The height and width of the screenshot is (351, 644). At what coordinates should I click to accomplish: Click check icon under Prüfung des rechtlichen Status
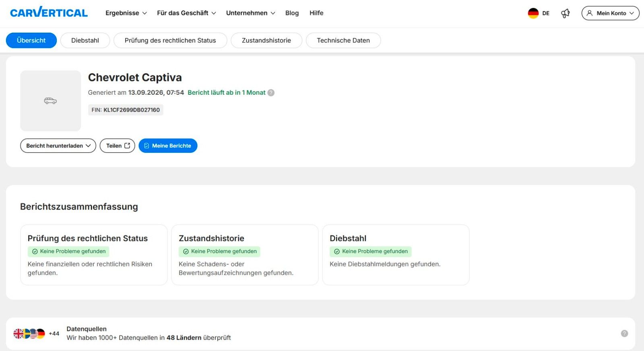[x=35, y=251]
